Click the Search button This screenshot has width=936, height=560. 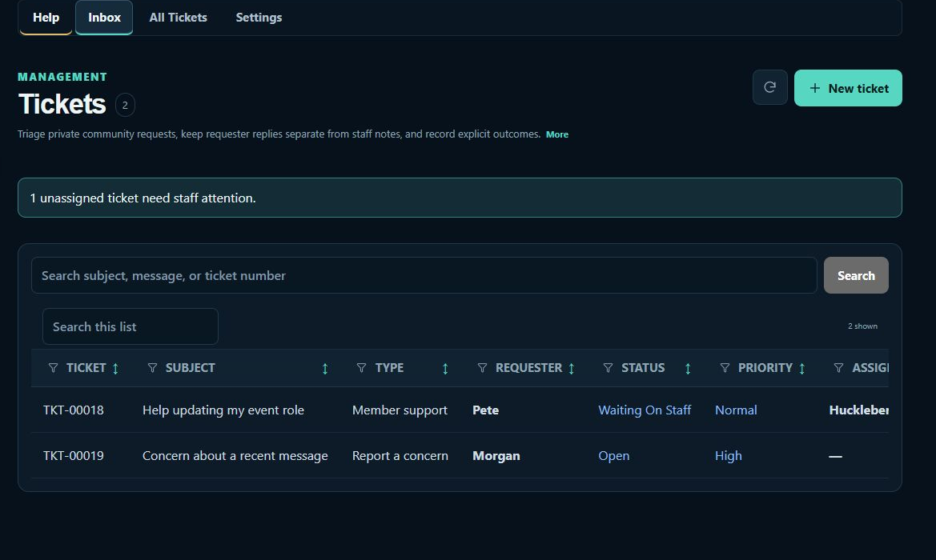(856, 275)
